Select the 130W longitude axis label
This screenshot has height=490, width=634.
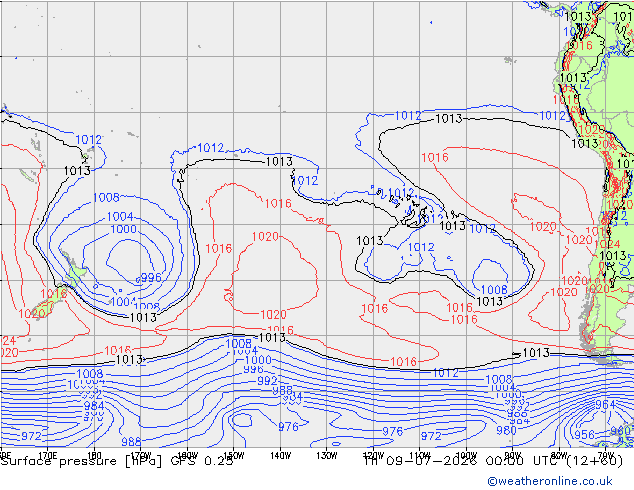point(327,456)
